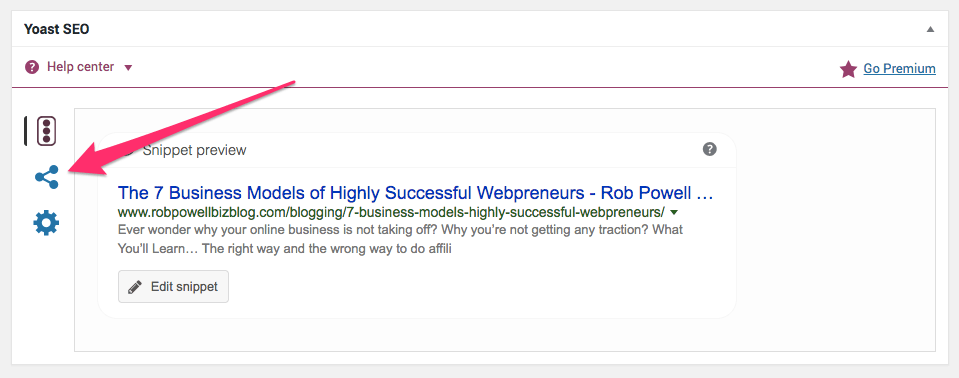Switch to the Social share tab
This screenshot has height=378, width=959.
pos(46,177)
